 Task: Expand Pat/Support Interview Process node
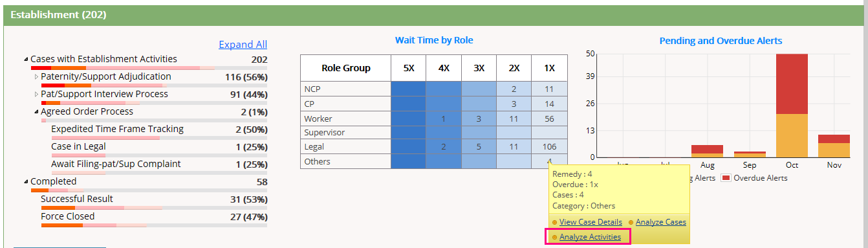pyautogui.click(x=36, y=95)
